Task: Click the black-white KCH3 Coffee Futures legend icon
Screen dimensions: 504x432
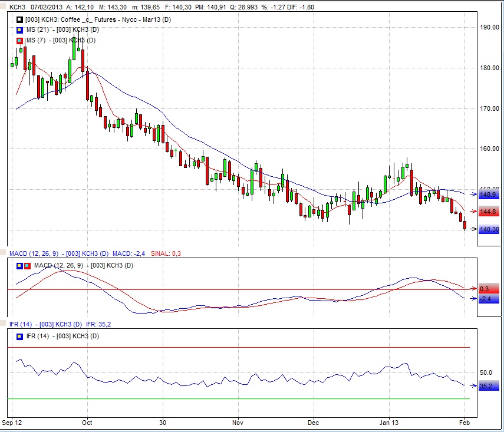Action: click(x=19, y=21)
